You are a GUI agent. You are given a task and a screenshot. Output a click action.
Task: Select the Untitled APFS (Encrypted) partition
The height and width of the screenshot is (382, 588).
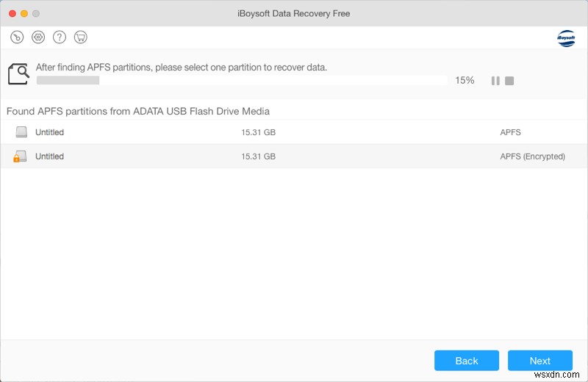point(49,156)
